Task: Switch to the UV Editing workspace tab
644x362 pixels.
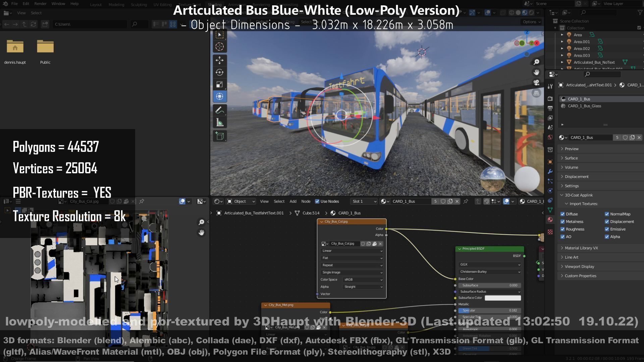Action: [162, 5]
